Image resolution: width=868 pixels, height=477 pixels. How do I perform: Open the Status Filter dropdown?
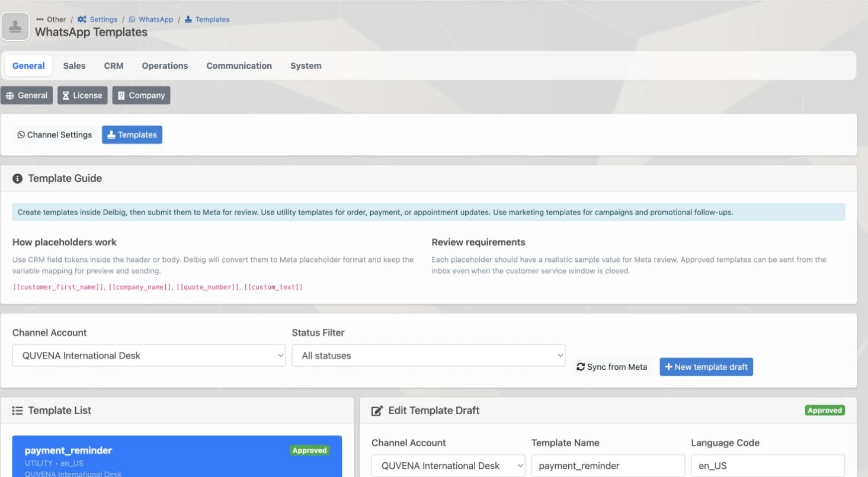pyautogui.click(x=428, y=356)
